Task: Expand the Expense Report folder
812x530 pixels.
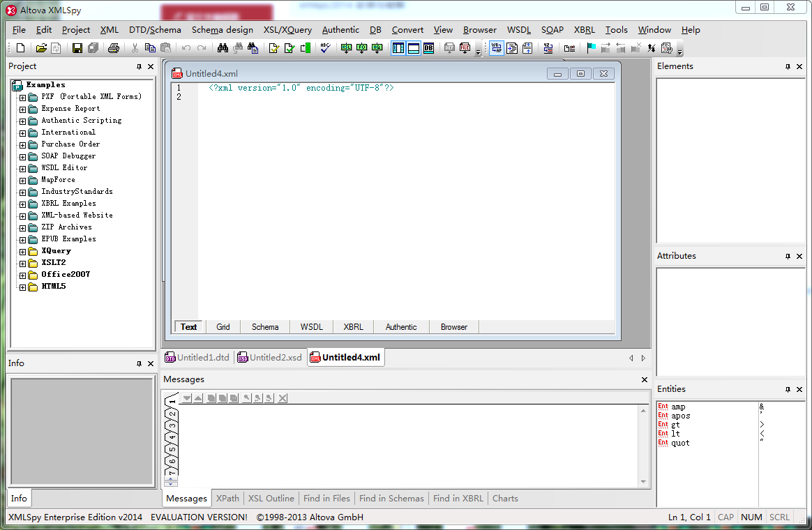Action: point(23,108)
